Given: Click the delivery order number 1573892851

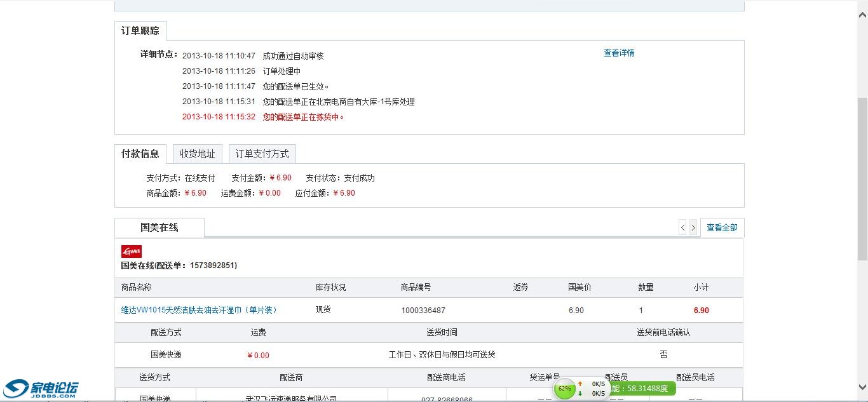Looking at the screenshot, I should (x=212, y=265).
